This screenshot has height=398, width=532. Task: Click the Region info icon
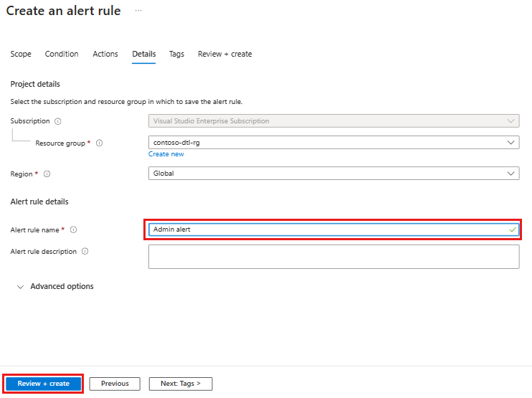(47, 174)
